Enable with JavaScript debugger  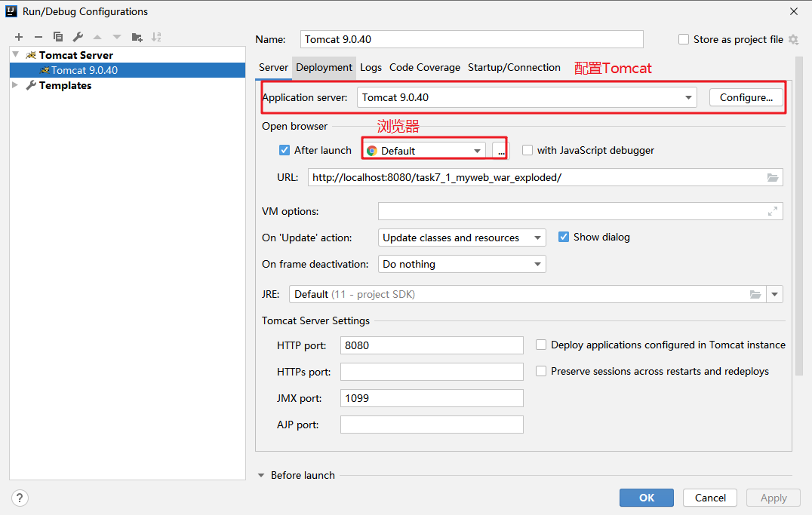527,150
